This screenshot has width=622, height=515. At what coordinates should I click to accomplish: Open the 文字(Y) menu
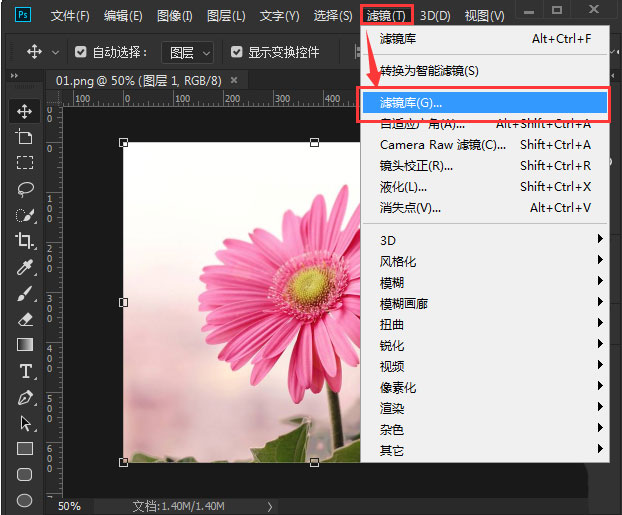(x=279, y=16)
